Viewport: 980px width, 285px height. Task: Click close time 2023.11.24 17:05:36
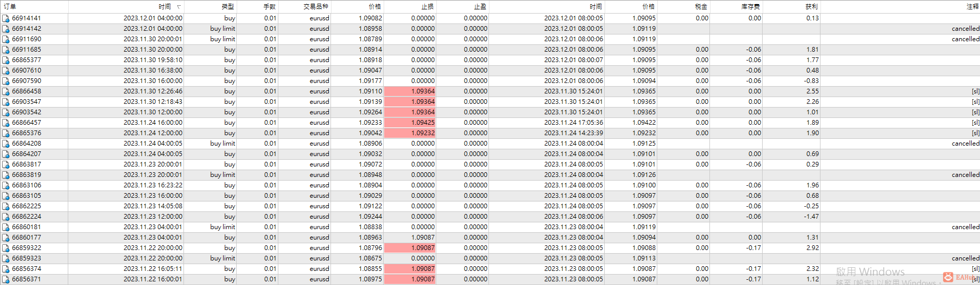coord(573,123)
